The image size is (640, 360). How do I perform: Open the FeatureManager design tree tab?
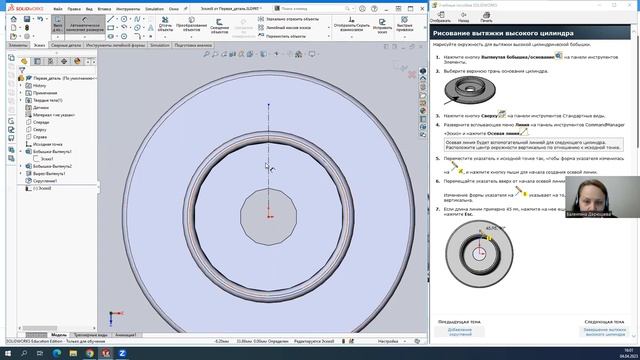click(x=24, y=61)
